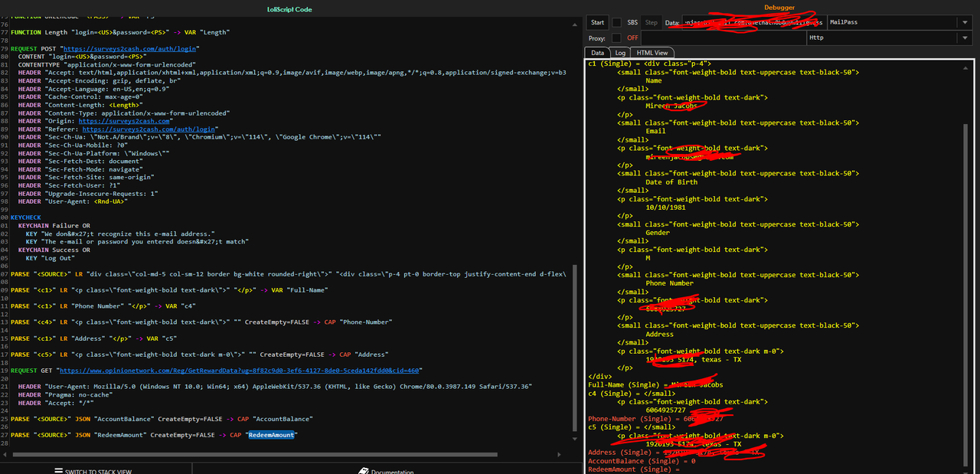Image resolution: width=980 pixels, height=474 pixels.
Task: Open the HTML View tab
Action: [652, 53]
